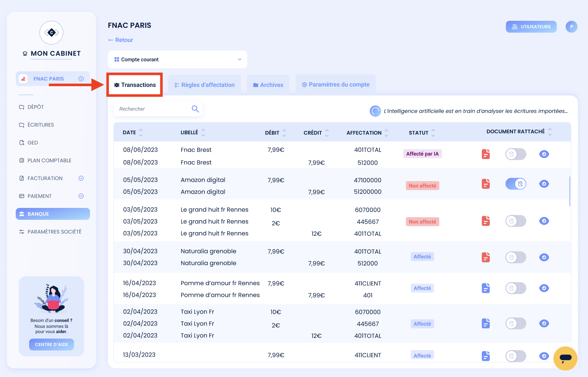
Task: Sort table by Crédit column arrows
Action: click(327, 133)
